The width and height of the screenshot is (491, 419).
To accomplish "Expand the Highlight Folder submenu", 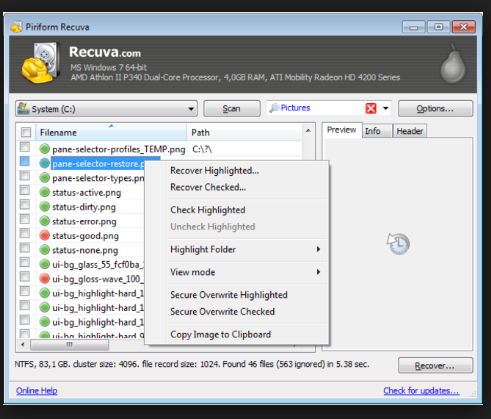I will point(247,249).
